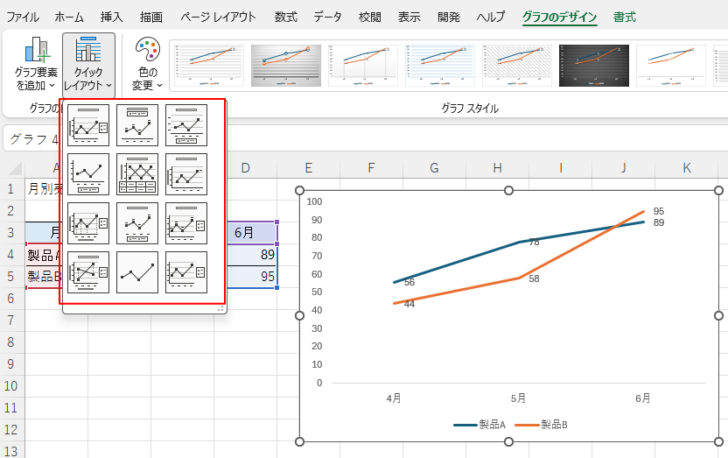Click the gallery resize grip at popup corner
The width and height of the screenshot is (728, 458).
tap(221, 309)
